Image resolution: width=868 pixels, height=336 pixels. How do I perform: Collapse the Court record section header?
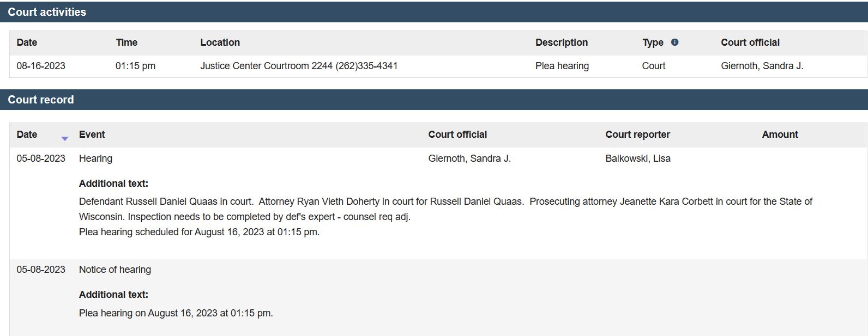[x=434, y=100]
